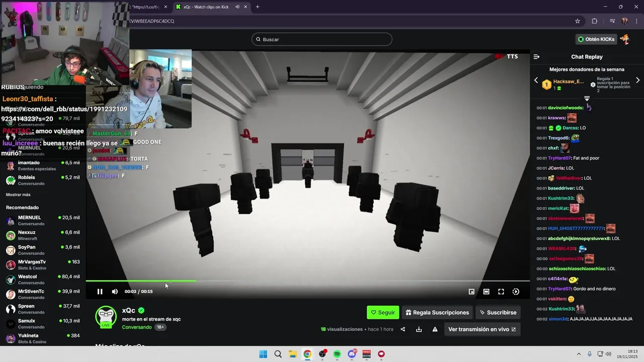
Task: Open the Conversando category link under xQc
Action: click(136, 327)
